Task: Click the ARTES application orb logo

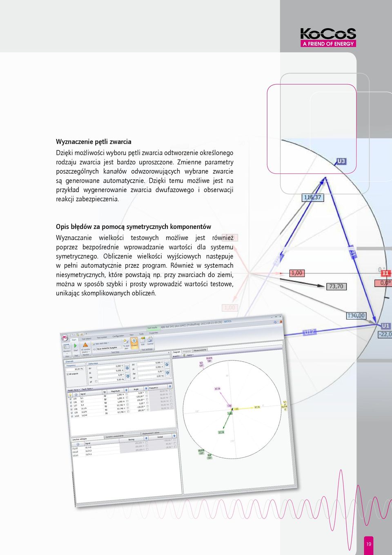Action: click(65, 338)
